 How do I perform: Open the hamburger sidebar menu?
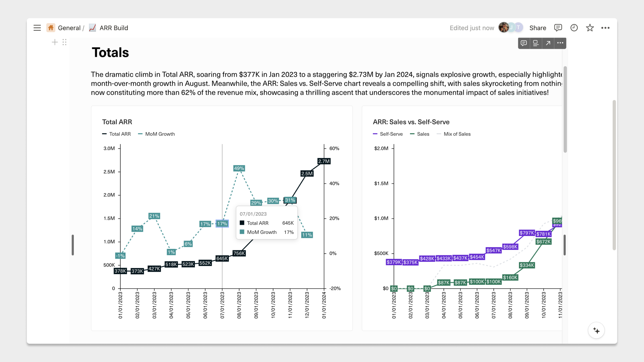tap(37, 28)
